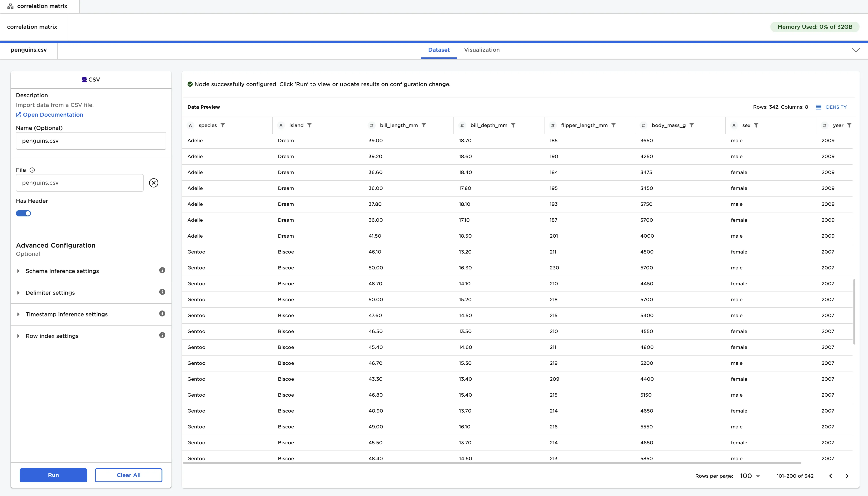
Task: Go to the next page of rows
Action: coord(847,476)
